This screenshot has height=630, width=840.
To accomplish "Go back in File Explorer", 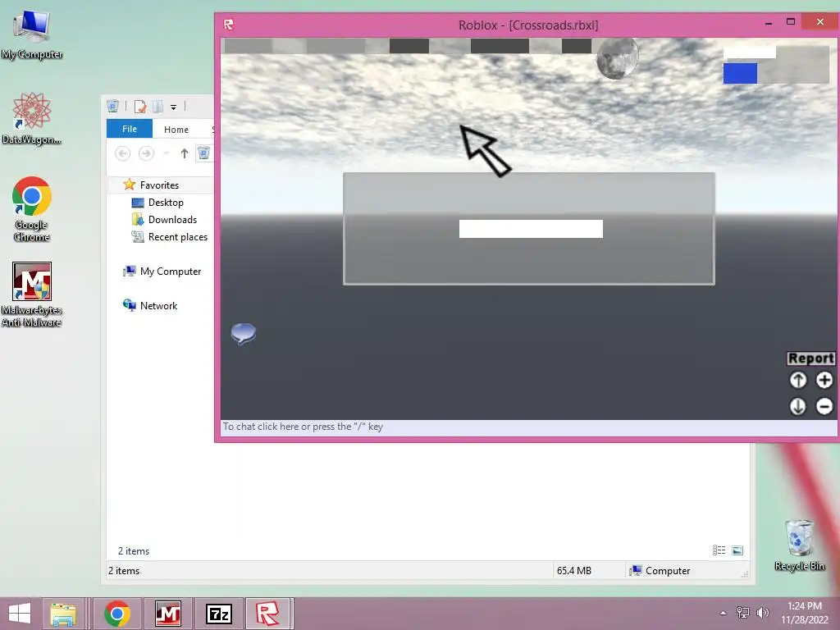I will pos(123,153).
